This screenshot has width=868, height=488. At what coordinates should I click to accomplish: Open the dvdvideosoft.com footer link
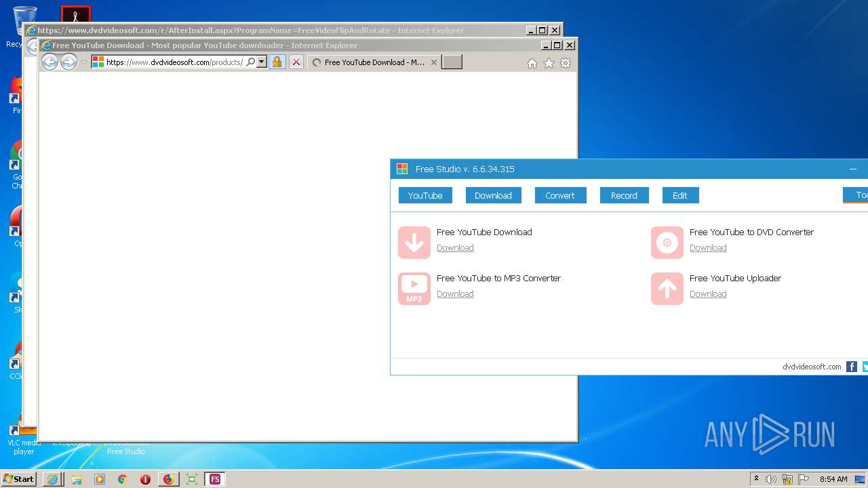point(812,367)
